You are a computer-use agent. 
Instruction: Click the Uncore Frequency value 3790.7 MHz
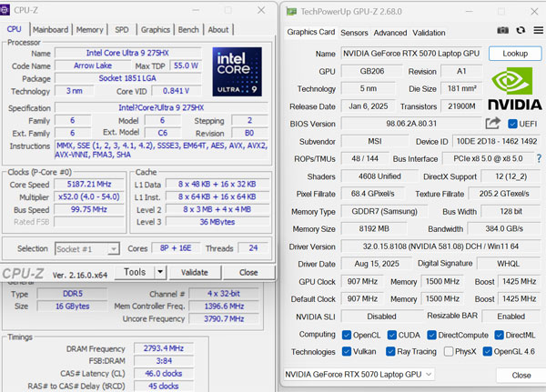(x=224, y=318)
